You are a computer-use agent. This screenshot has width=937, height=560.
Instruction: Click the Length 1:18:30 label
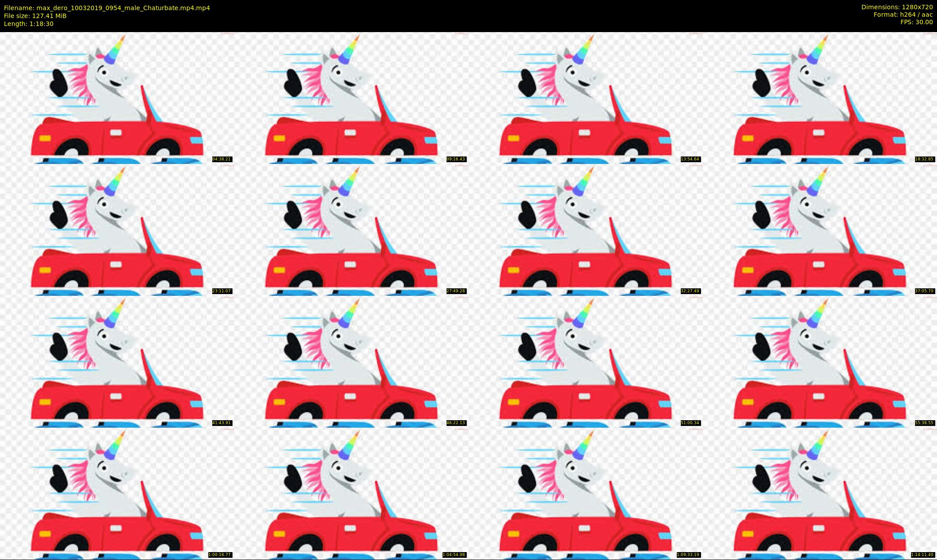pos(29,24)
